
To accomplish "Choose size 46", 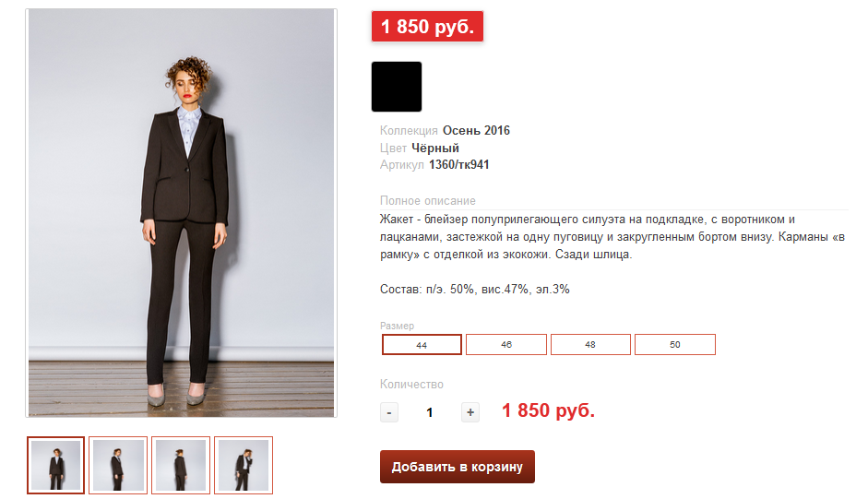I will click(506, 344).
